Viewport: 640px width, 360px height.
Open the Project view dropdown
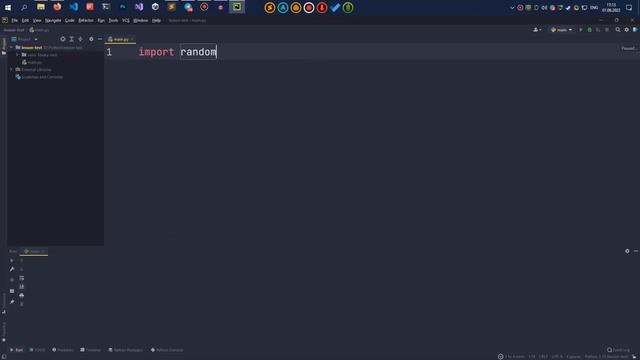click(x=24, y=40)
